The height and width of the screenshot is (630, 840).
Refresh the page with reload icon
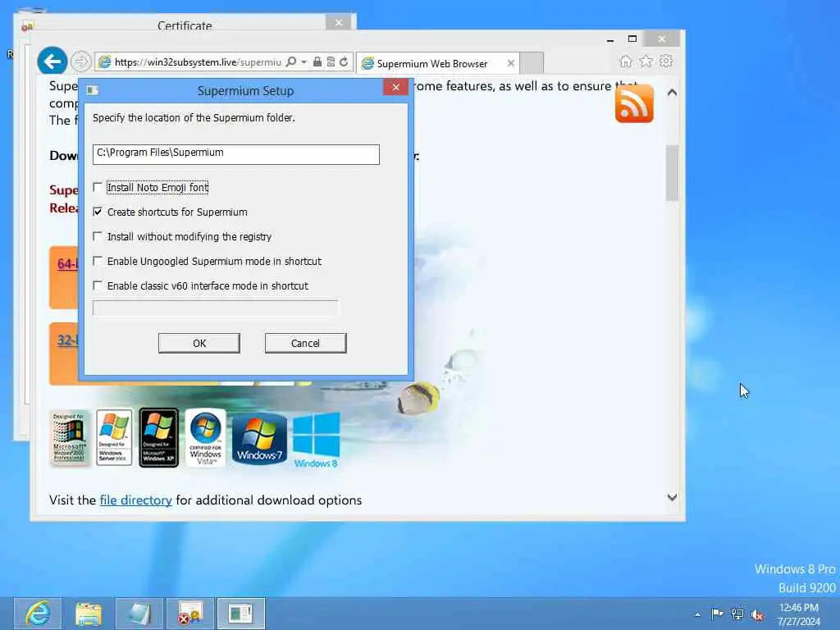(x=344, y=62)
